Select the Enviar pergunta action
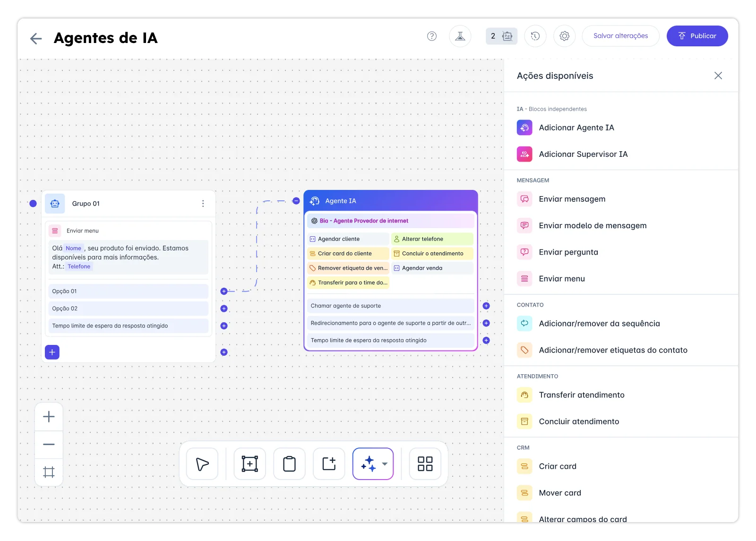This screenshot has height=541, width=756. coord(558,252)
